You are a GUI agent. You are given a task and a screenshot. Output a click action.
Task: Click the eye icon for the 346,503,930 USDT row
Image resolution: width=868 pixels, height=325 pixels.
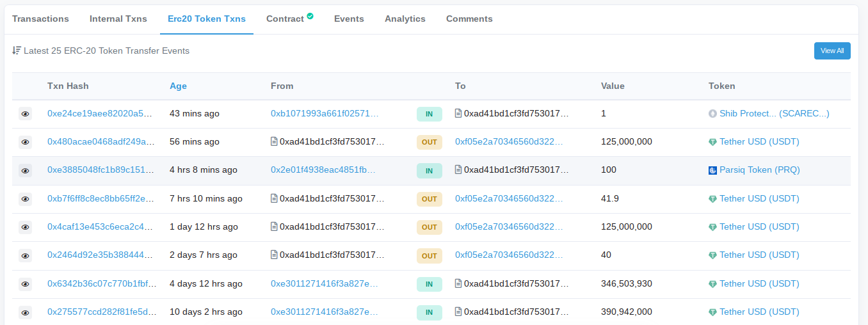[x=25, y=284]
